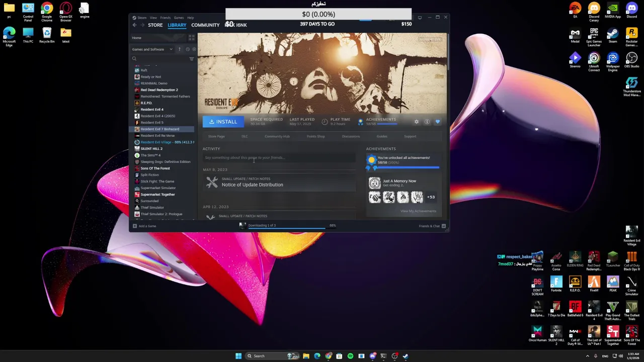The height and width of the screenshot is (362, 644).
Task: Click Add a Game button
Action: pos(144,226)
